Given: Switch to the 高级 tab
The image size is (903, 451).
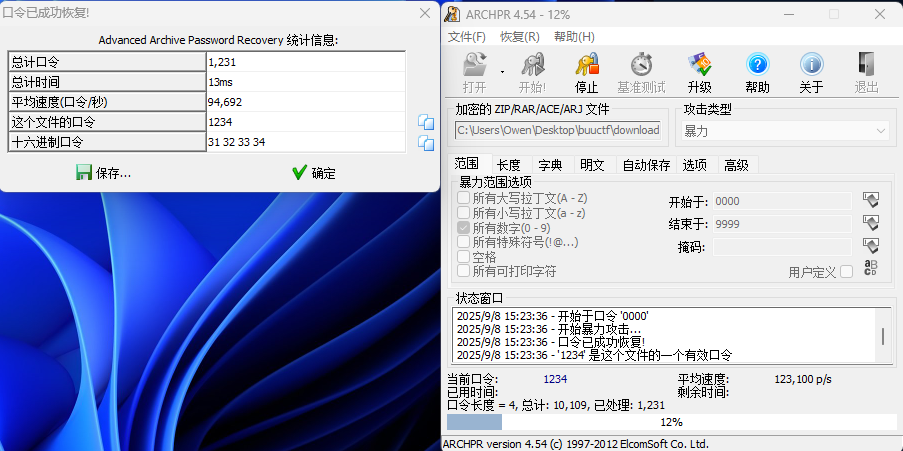Looking at the screenshot, I should pyautogui.click(x=737, y=165).
